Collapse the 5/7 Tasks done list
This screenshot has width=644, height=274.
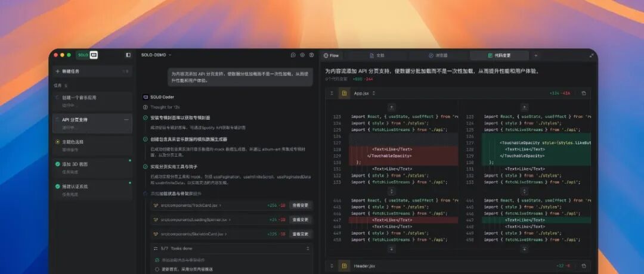tap(308, 248)
